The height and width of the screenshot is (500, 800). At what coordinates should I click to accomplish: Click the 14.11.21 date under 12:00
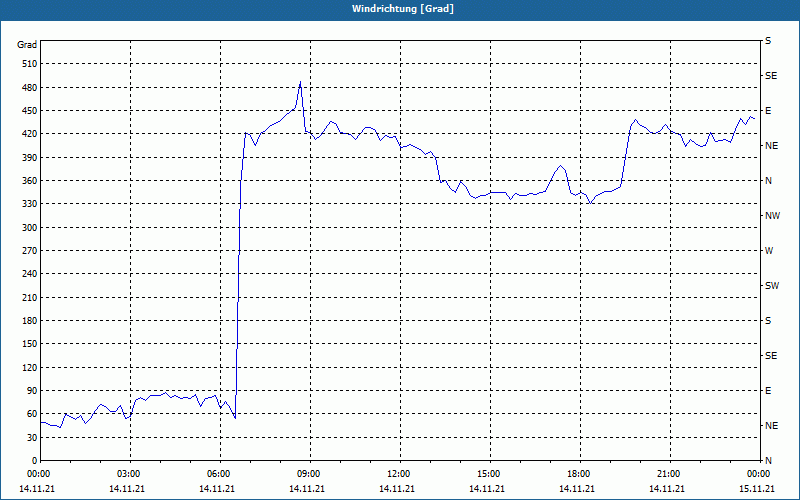(x=396, y=488)
